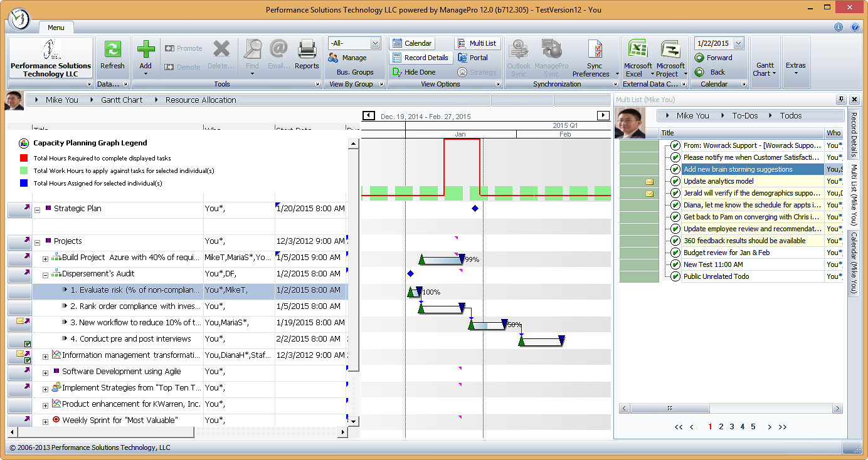This screenshot has width=868, height=460.
Task: Mark New Test 11:00 AM todo done
Action: pyautogui.click(x=675, y=264)
